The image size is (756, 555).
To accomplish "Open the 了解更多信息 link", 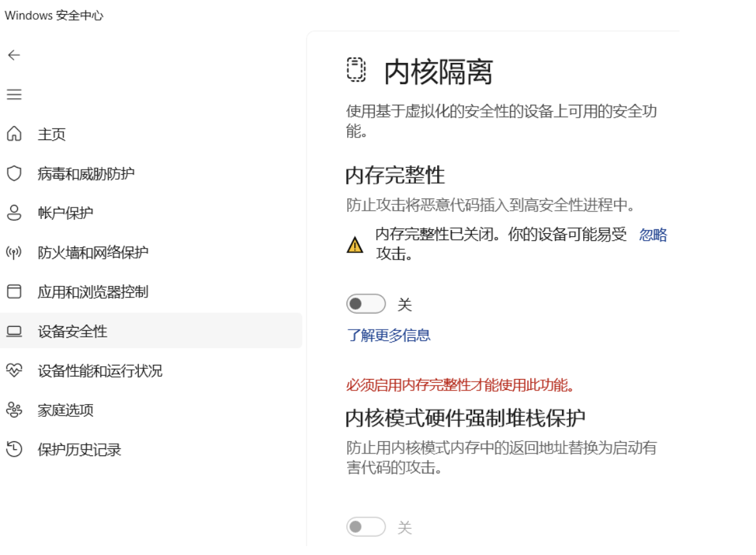I will [x=388, y=335].
